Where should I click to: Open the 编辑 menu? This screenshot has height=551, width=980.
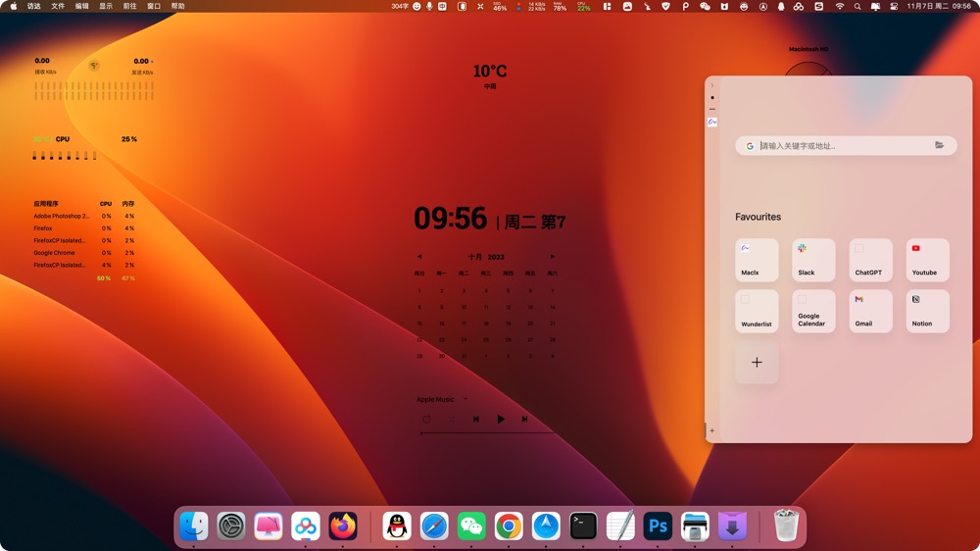click(x=82, y=6)
